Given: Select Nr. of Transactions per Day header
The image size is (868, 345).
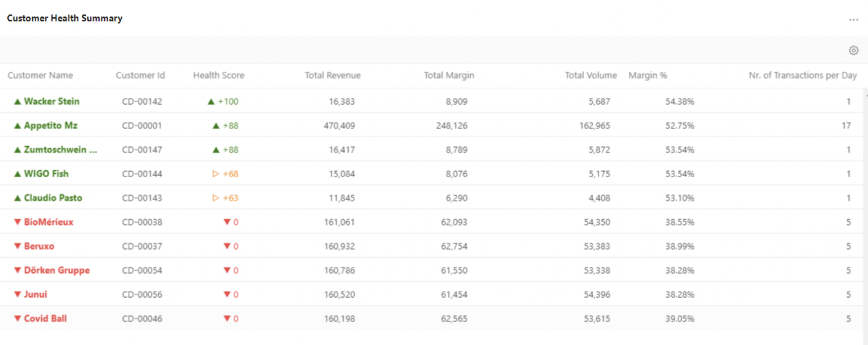Looking at the screenshot, I should point(802,75).
